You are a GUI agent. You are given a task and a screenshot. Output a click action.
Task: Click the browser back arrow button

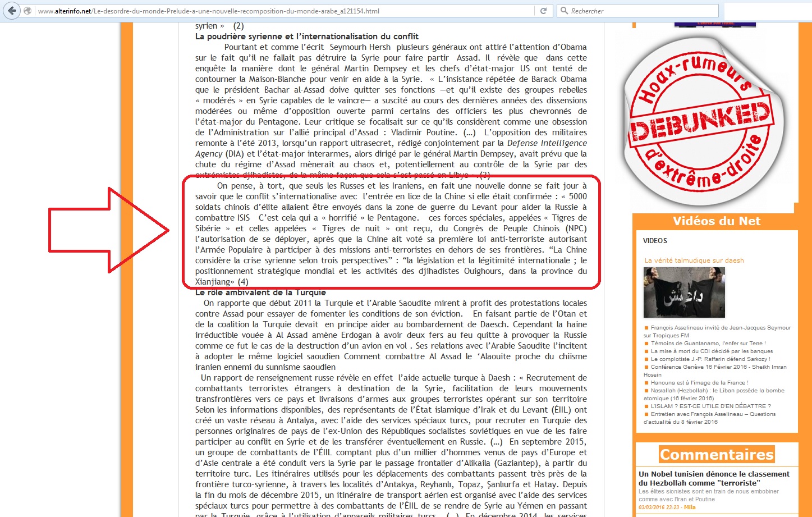pos(12,11)
